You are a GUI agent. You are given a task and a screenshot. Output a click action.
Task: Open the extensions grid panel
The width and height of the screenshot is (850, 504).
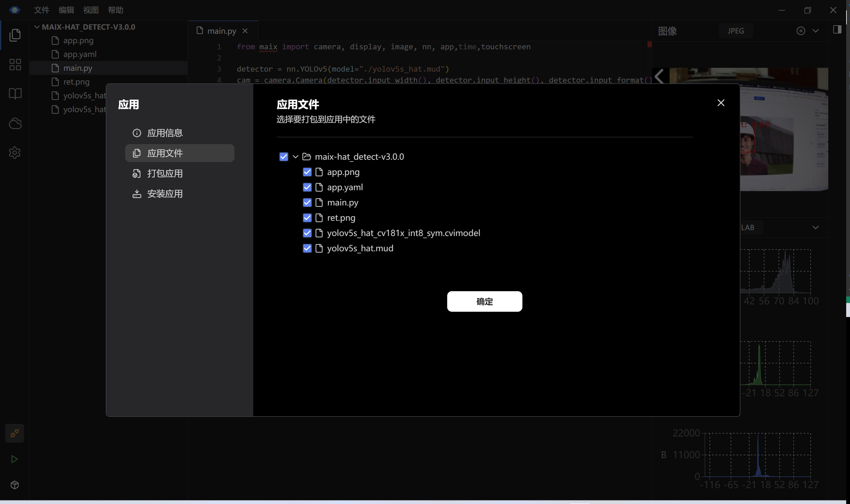click(15, 64)
